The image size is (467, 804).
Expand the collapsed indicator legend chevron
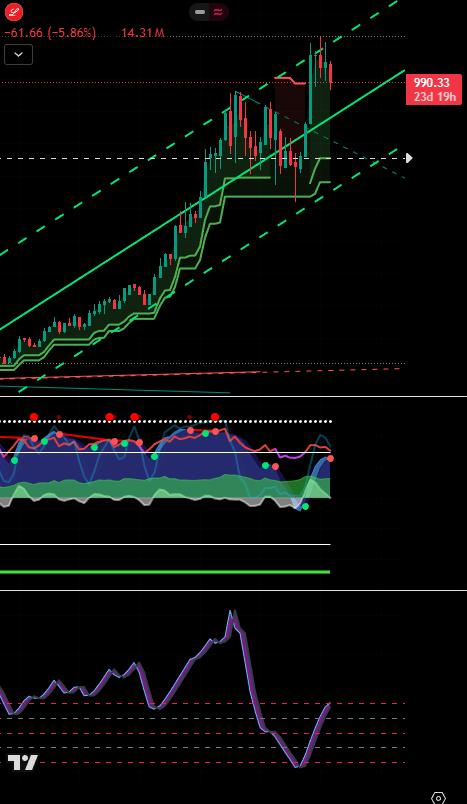18,54
